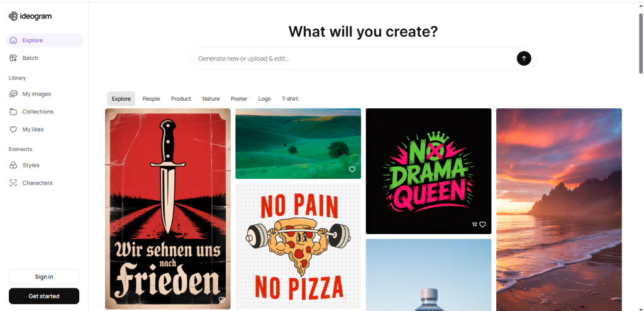Image resolution: width=644 pixels, height=311 pixels.
Task: Select the People category tab
Action: point(151,99)
